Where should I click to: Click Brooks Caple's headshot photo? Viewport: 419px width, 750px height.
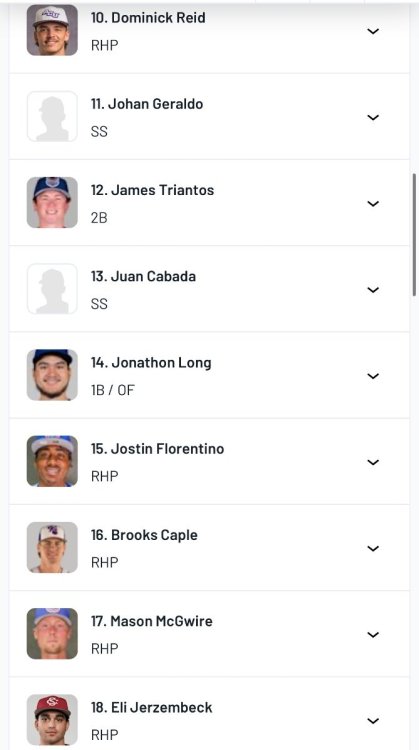tap(52, 547)
